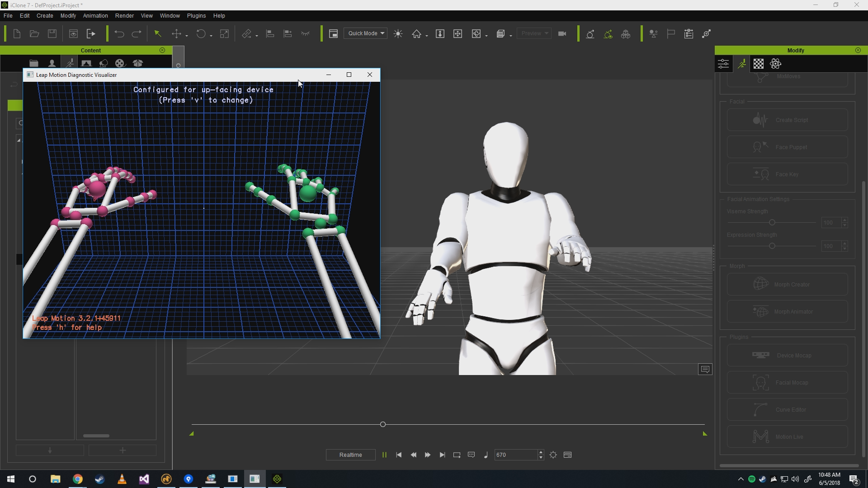This screenshot has width=868, height=488.
Task: Click the Home view icon
Action: click(x=416, y=34)
